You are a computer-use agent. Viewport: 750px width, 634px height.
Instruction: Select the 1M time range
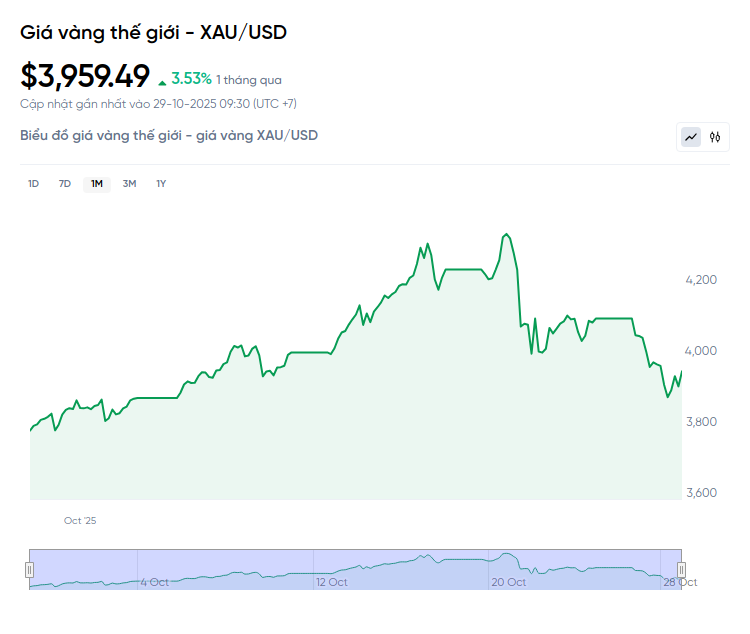[97, 183]
